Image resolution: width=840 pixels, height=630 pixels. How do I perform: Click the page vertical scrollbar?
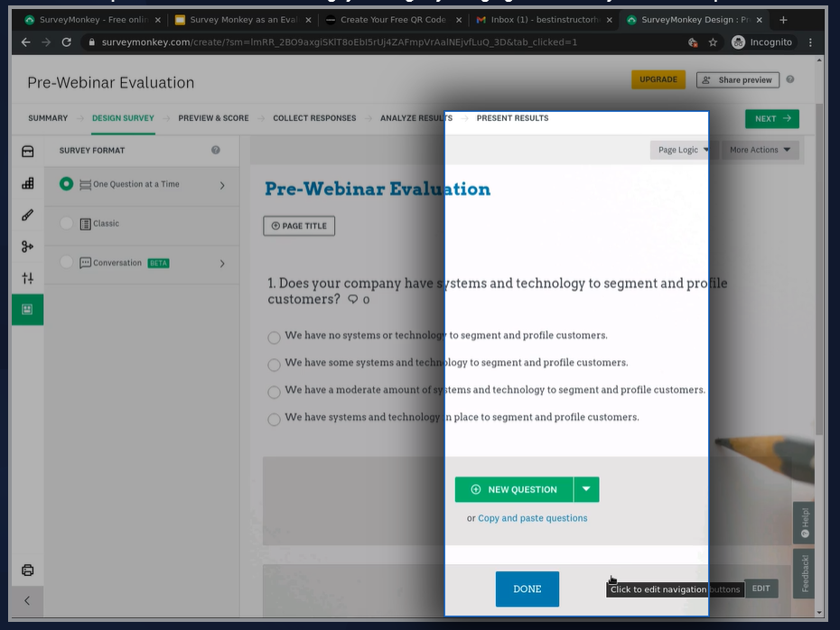point(818,268)
